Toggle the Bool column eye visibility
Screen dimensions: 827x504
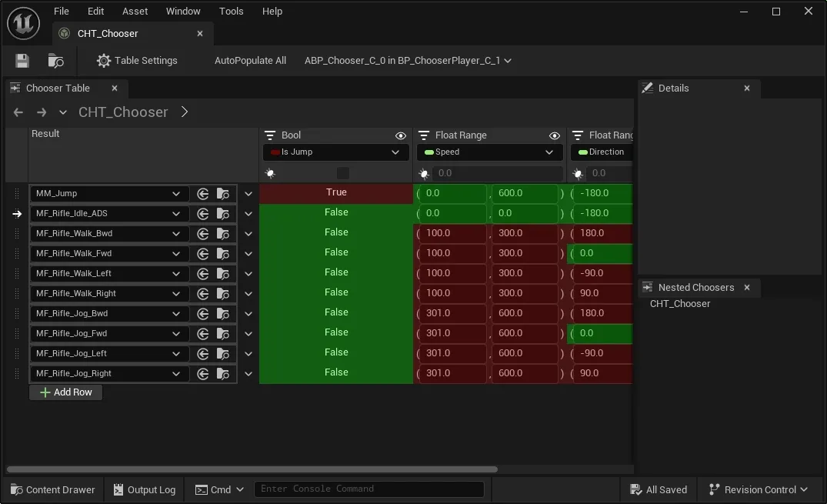tap(401, 135)
